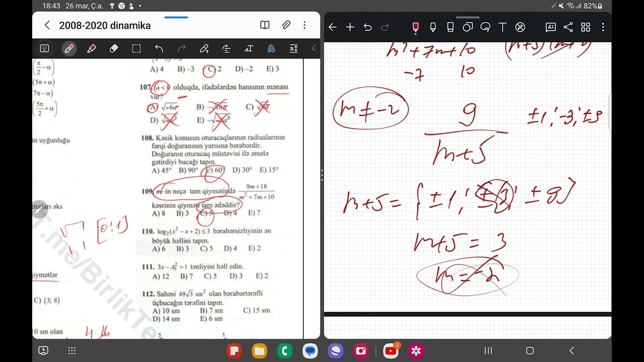Click the '2008-2020 dinamika' title
644x362 pixels.
point(105,26)
